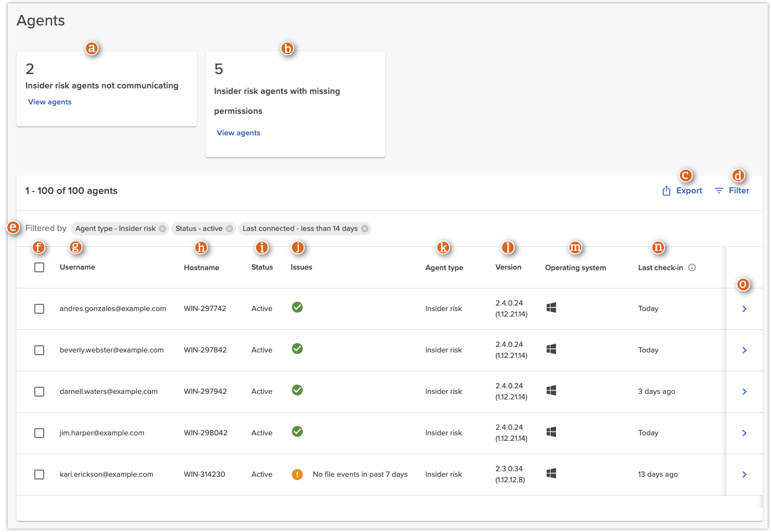771x532 pixels.
Task: Select checkbox for beverly.webster@example.com
Action: click(x=39, y=350)
